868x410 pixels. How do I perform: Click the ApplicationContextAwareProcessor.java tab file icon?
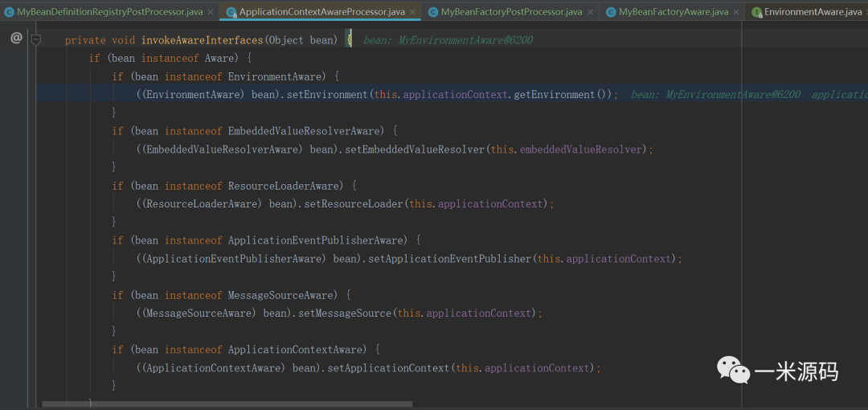point(231,12)
